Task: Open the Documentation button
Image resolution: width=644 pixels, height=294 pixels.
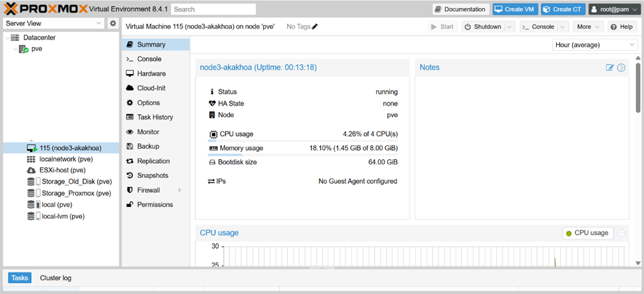Action: (461, 9)
